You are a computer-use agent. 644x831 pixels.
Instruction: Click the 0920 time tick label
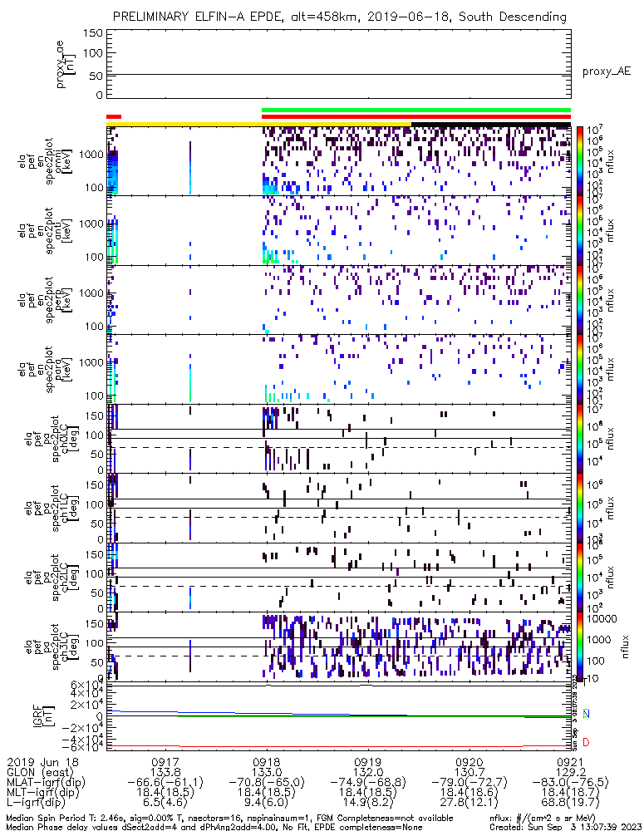469,763
